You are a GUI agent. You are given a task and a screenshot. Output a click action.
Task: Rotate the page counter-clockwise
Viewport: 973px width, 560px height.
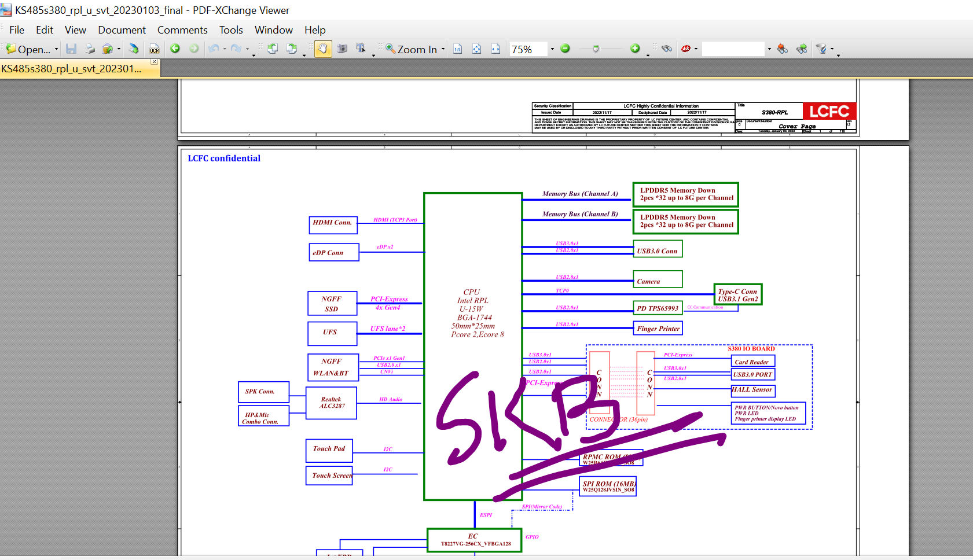273,49
